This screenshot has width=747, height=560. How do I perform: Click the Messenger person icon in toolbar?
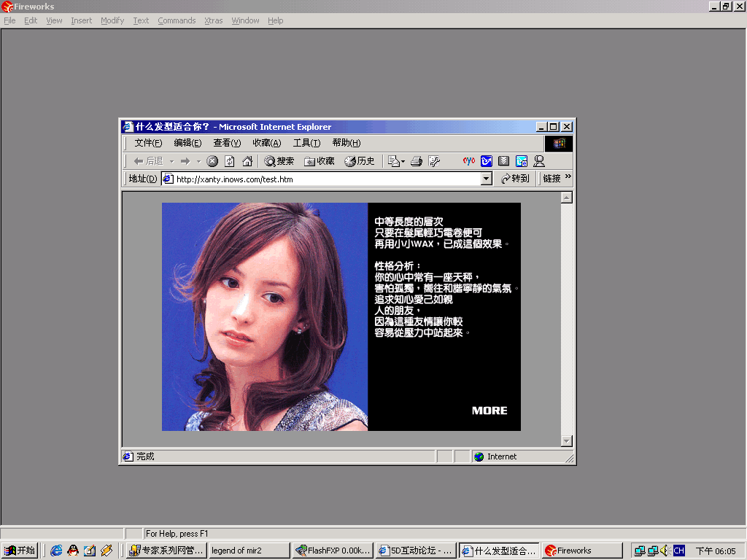tap(539, 161)
